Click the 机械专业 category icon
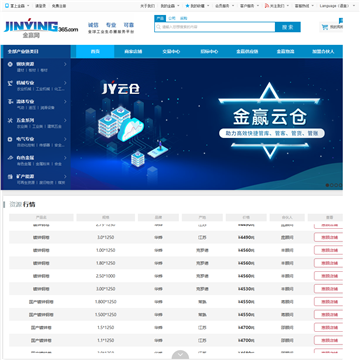 pyautogui.click(x=10, y=83)
